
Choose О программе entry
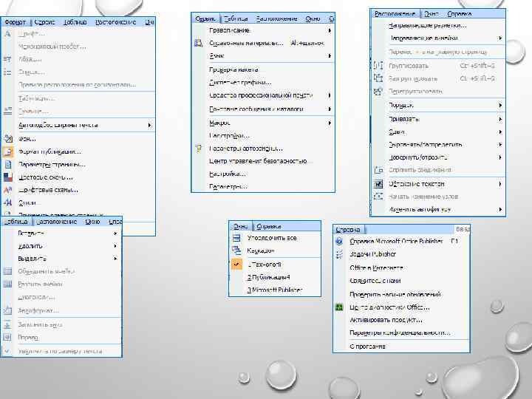point(367,347)
